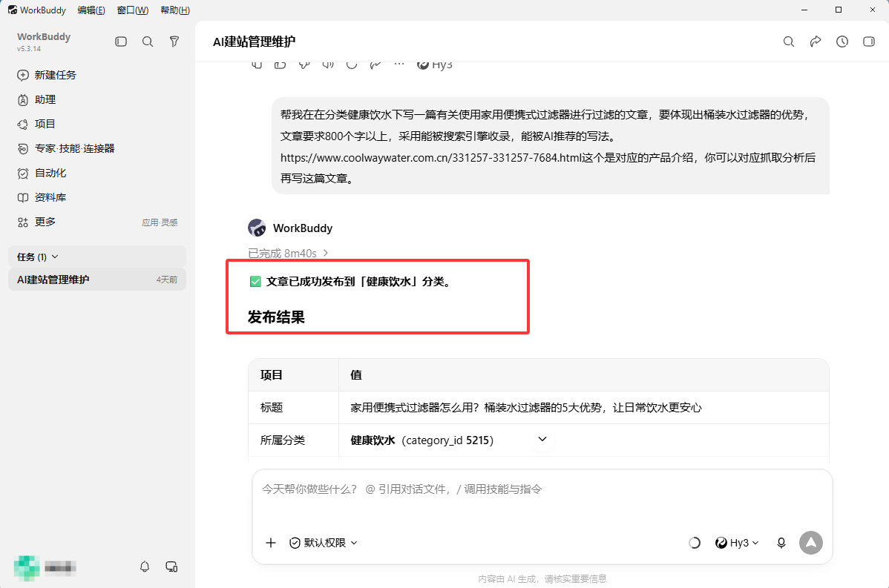
Task: Open the 帮助(H) menu
Action: tap(175, 10)
